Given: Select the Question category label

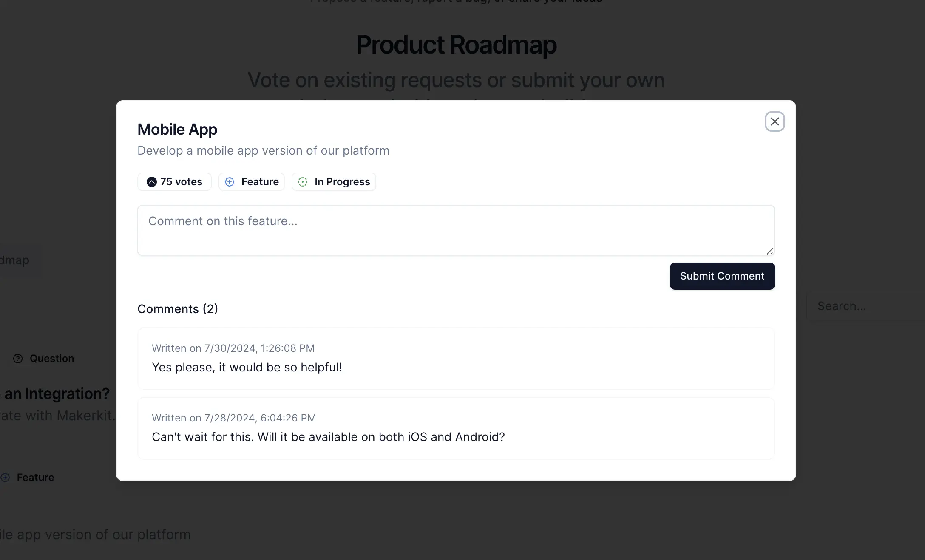Looking at the screenshot, I should point(51,358).
